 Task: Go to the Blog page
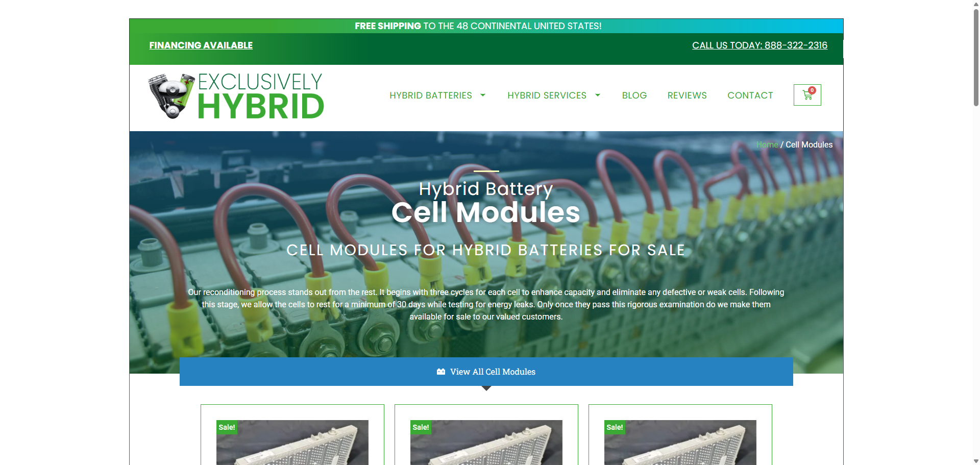coord(634,95)
